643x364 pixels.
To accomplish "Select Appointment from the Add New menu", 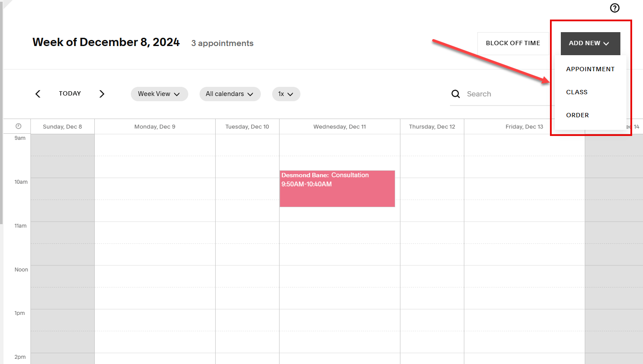I will click(590, 69).
